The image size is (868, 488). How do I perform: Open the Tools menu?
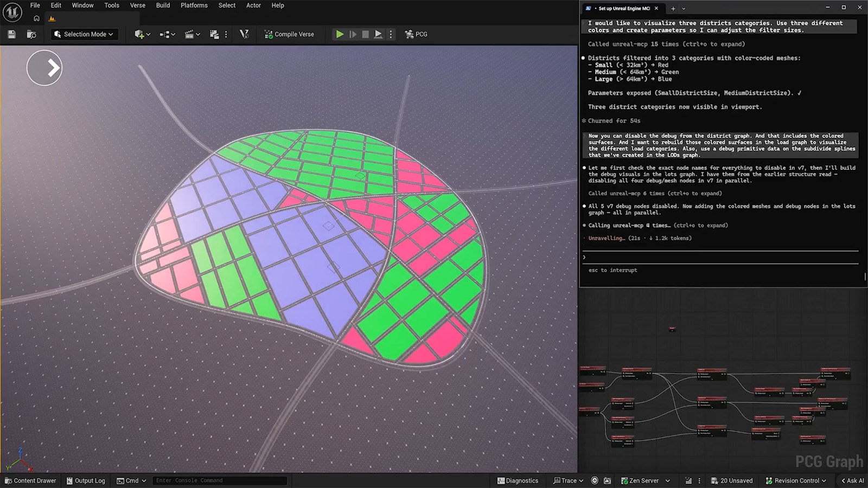click(x=112, y=5)
